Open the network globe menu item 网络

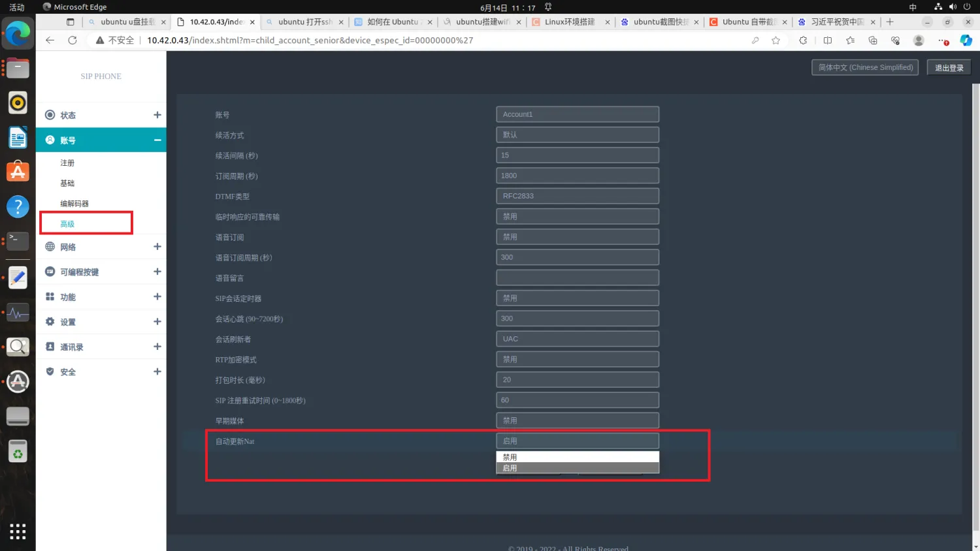coord(101,247)
